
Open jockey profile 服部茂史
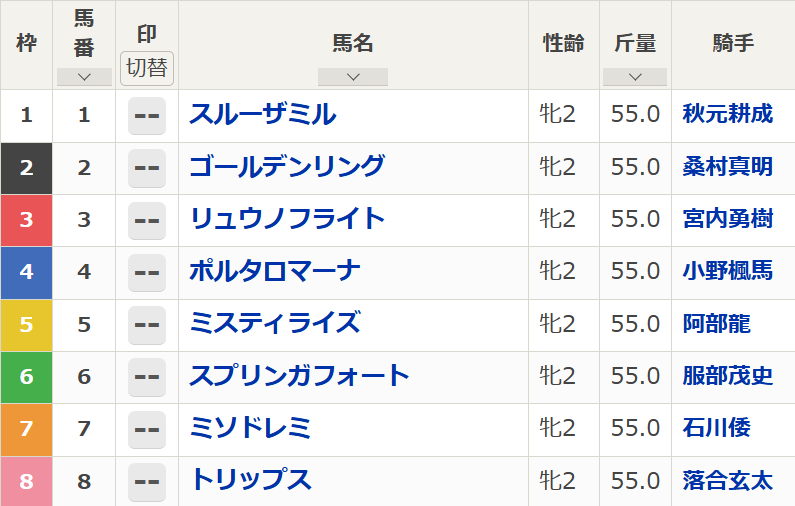(728, 376)
